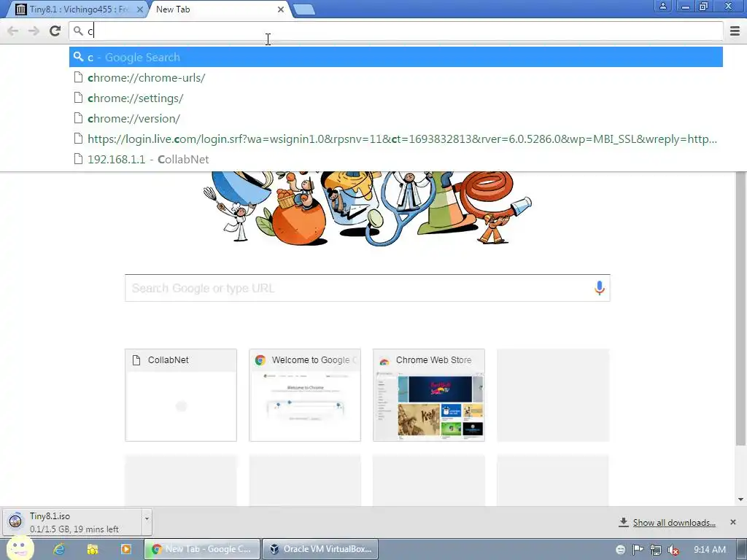The height and width of the screenshot is (560, 747).
Task: Open the Chrome hamburger menu
Action: click(735, 31)
